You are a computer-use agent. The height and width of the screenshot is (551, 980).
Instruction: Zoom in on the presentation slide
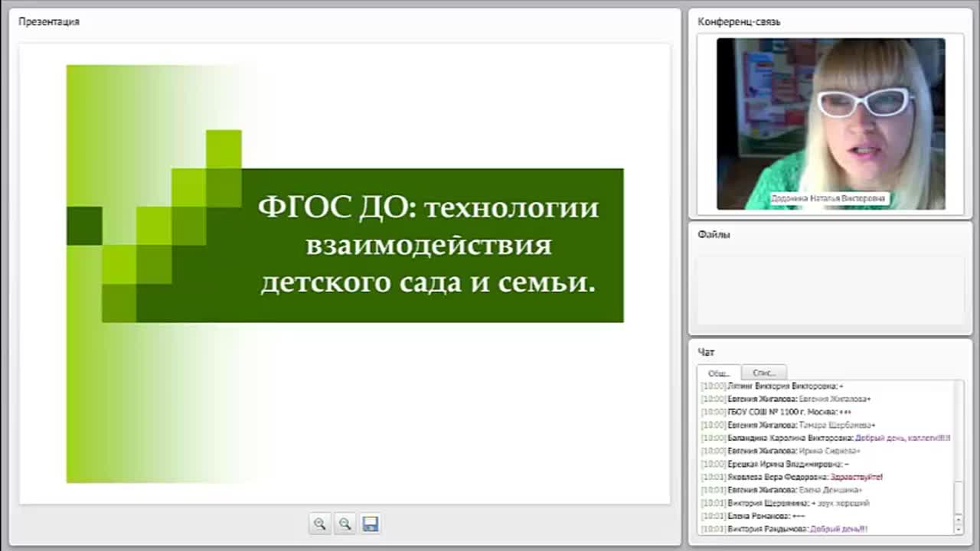click(x=320, y=523)
